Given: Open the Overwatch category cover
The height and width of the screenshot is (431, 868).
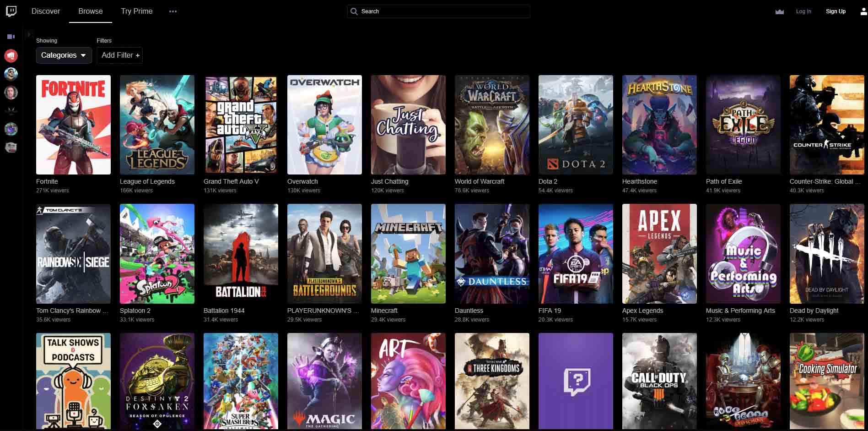Looking at the screenshot, I should click(x=324, y=125).
